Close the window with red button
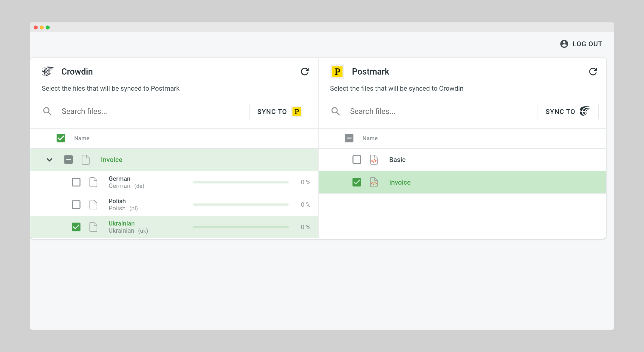This screenshot has height=352, width=644. (x=36, y=27)
